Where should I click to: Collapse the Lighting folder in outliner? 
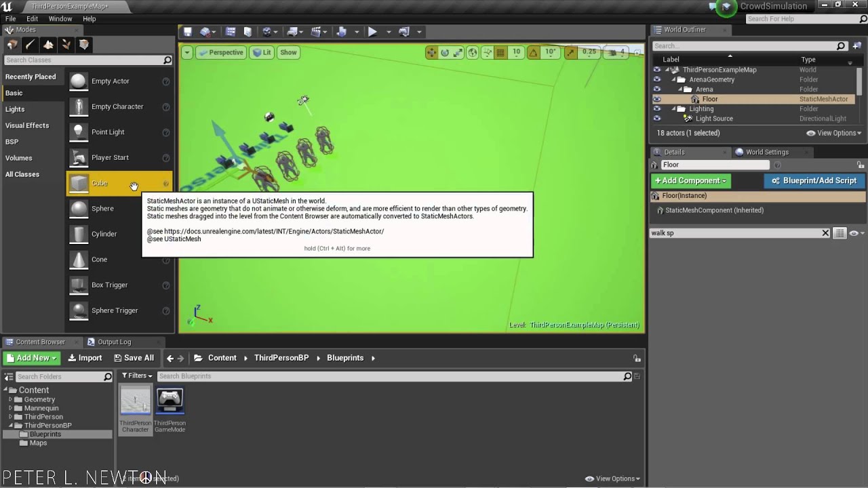coord(673,109)
